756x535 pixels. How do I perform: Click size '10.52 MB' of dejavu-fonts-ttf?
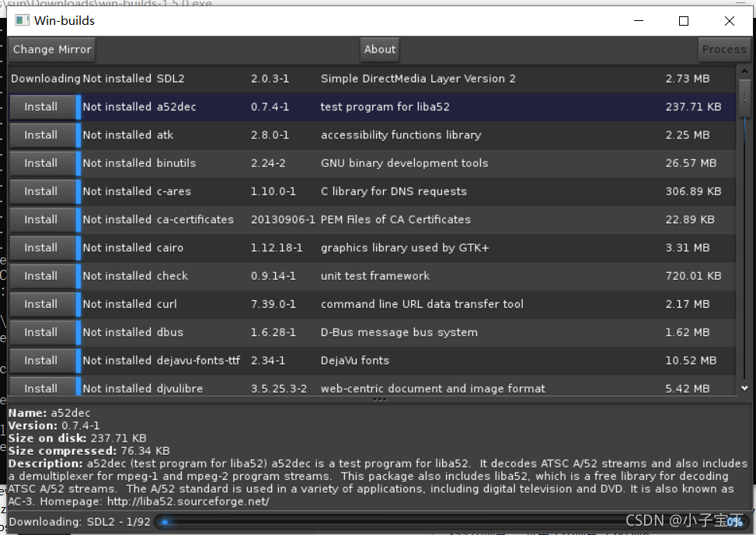691,361
